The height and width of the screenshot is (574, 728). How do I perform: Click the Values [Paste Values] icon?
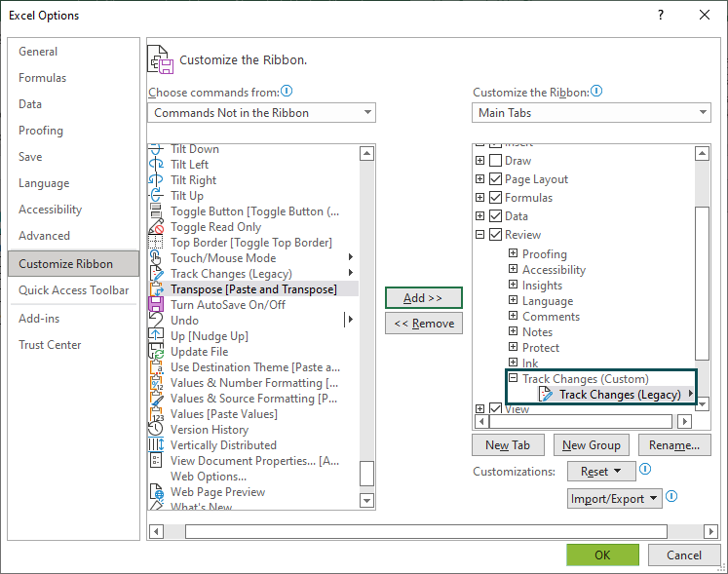click(156, 414)
